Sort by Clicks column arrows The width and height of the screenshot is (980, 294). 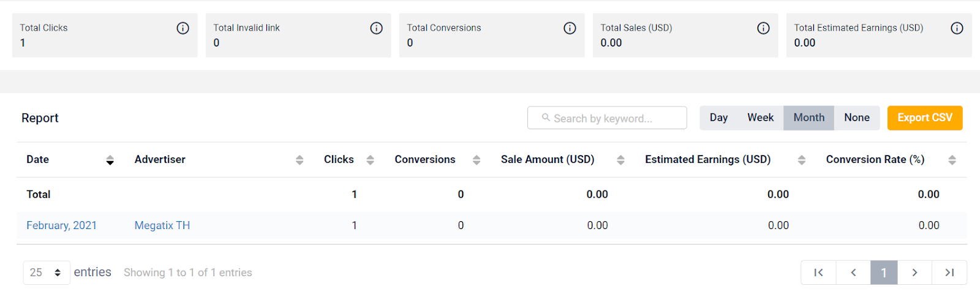370,160
